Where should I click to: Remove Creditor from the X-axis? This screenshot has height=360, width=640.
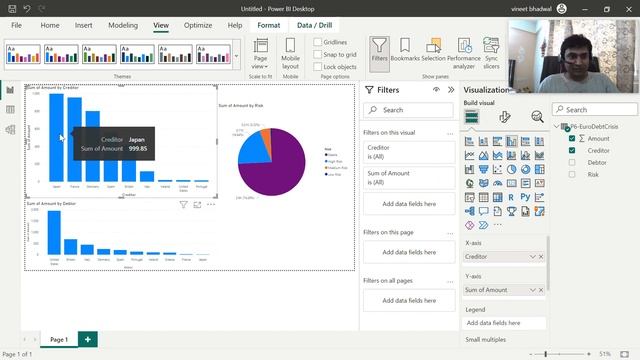tap(541, 257)
